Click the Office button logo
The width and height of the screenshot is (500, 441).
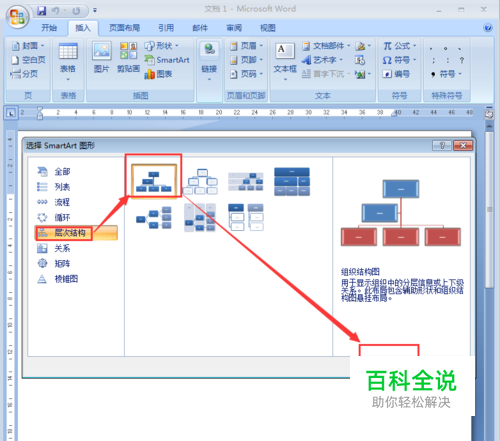click(x=17, y=17)
